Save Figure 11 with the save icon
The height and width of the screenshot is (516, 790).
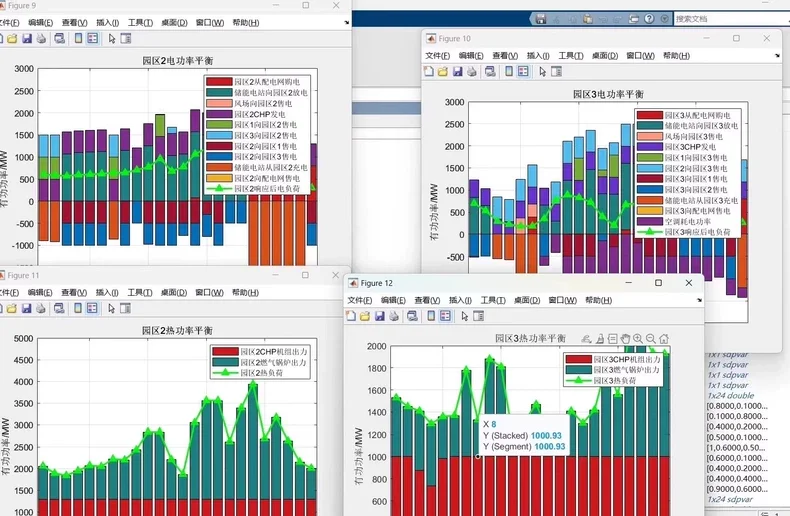[26, 308]
